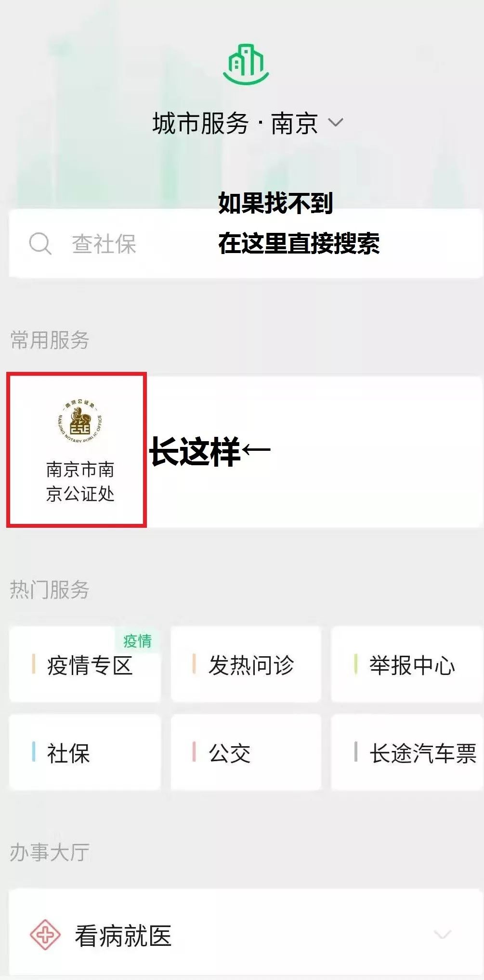Tap the red medical cross icon
484x980 pixels.
click(x=45, y=934)
